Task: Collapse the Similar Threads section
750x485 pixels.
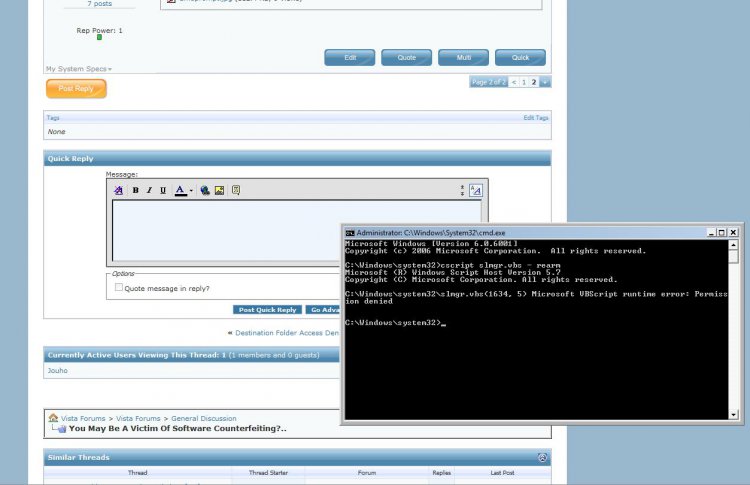Action: (542, 458)
